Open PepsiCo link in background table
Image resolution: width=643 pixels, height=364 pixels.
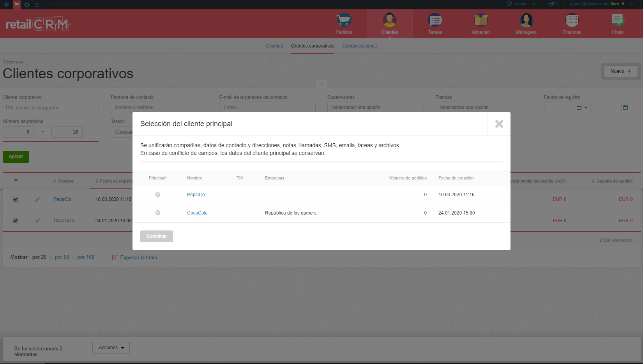pos(62,199)
